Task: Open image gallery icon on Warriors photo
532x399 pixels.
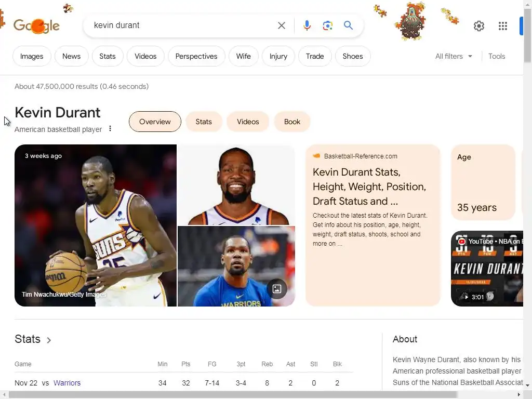Action: (x=277, y=289)
